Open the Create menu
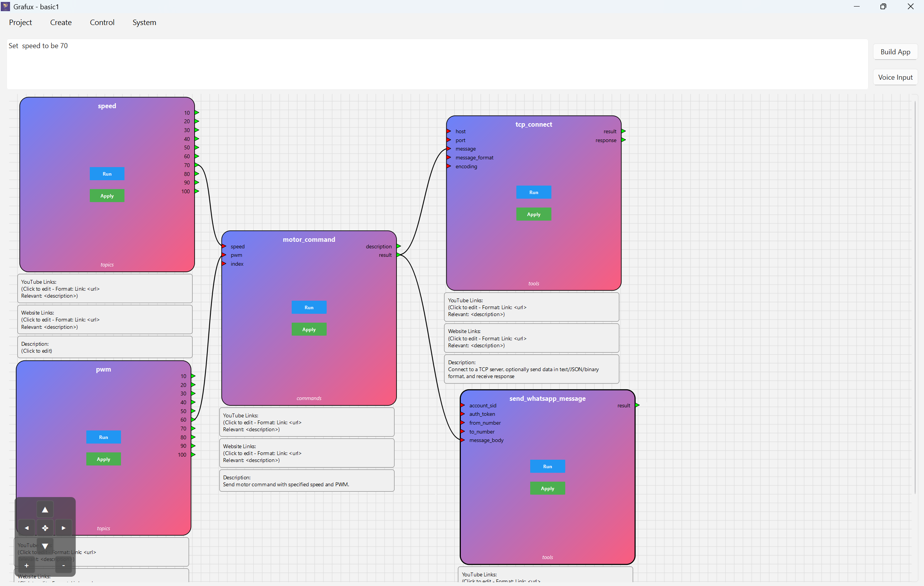Viewport: 924px width, 586px height. [61, 22]
